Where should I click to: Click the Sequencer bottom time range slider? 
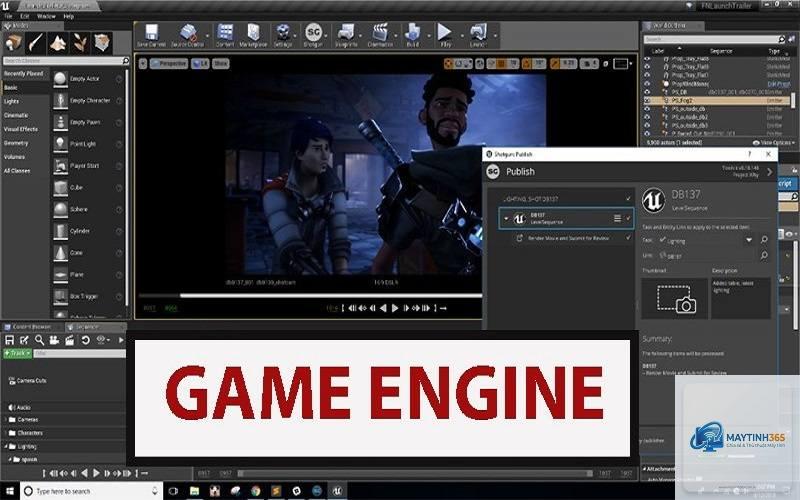[415, 473]
